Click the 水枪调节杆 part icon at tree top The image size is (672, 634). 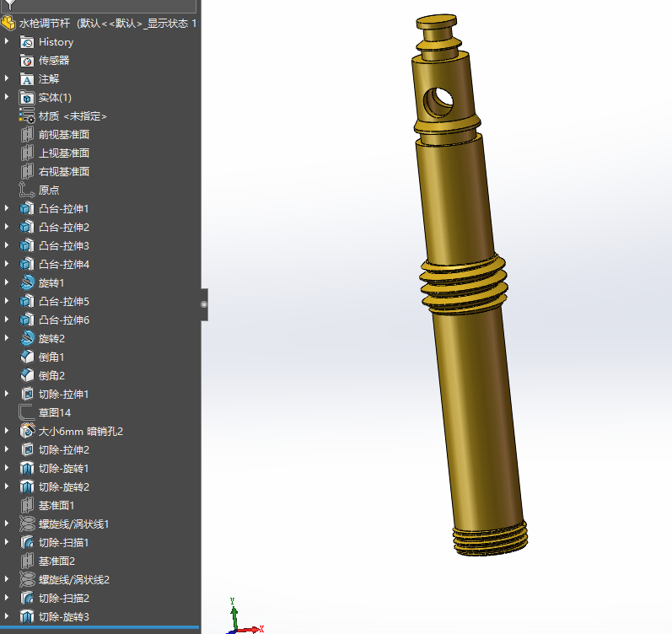(8, 23)
